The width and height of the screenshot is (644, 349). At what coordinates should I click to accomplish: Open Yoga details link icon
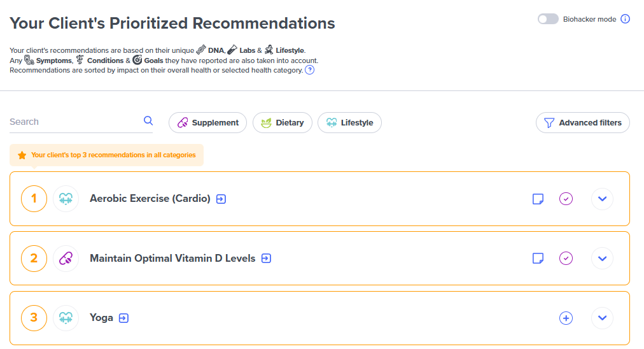(x=123, y=318)
